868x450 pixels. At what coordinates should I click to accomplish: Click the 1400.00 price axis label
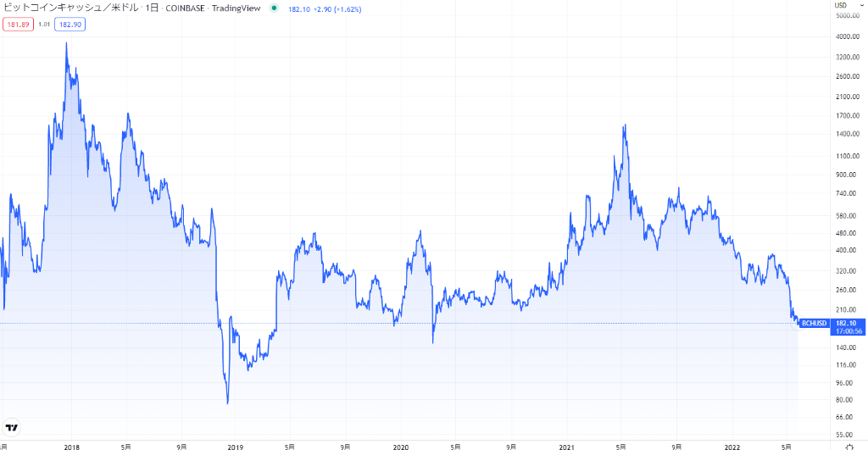click(x=848, y=134)
